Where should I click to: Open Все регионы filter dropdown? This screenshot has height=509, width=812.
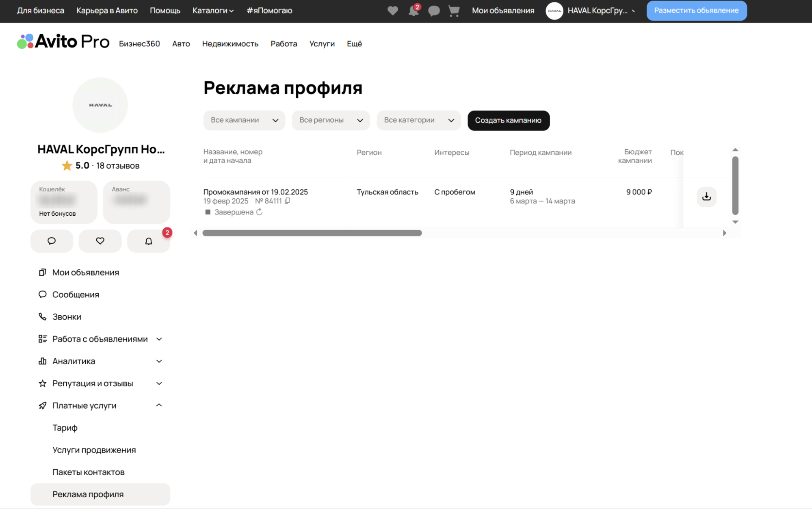click(x=331, y=120)
